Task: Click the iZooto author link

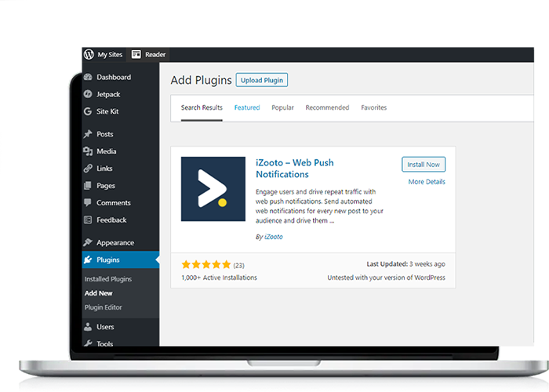Action: (274, 237)
